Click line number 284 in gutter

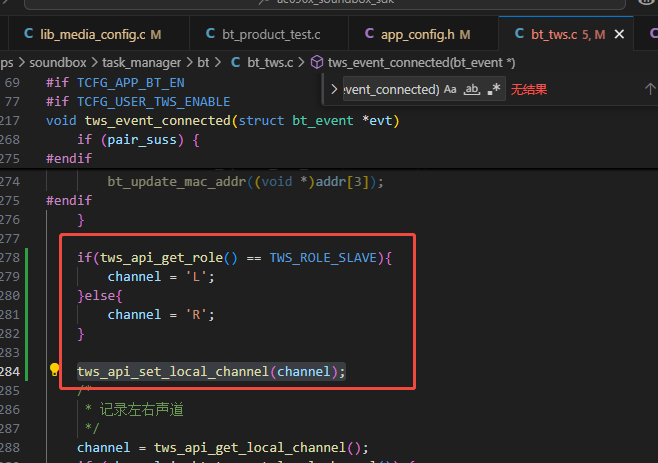click(10, 371)
